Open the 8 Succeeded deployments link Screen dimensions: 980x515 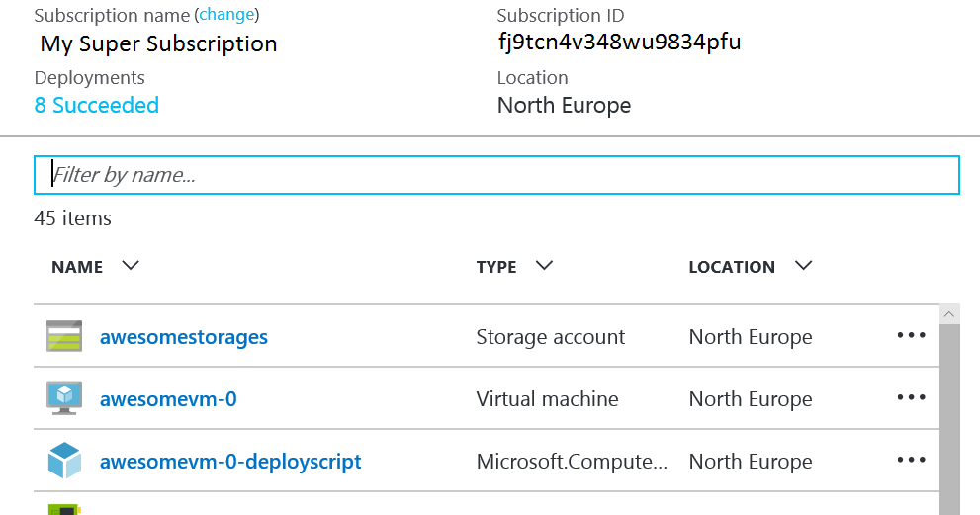tap(97, 105)
